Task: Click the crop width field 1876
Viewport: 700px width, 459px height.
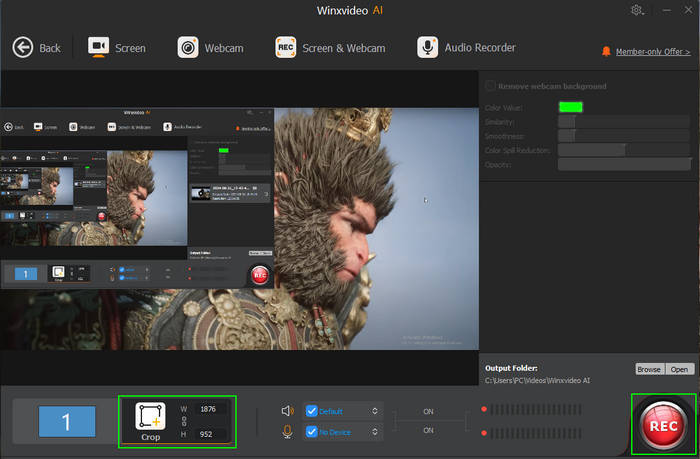Action: (209, 409)
